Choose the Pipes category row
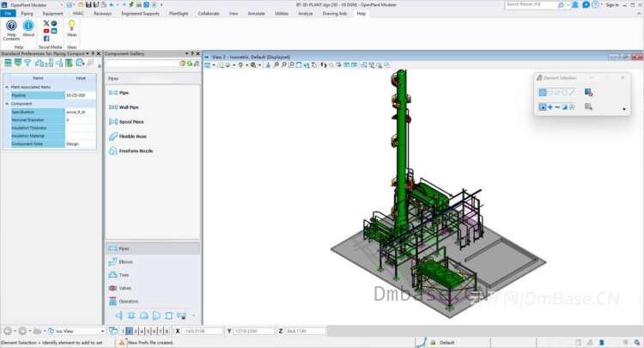Screen dimensions: 644x348 tap(153, 248)
